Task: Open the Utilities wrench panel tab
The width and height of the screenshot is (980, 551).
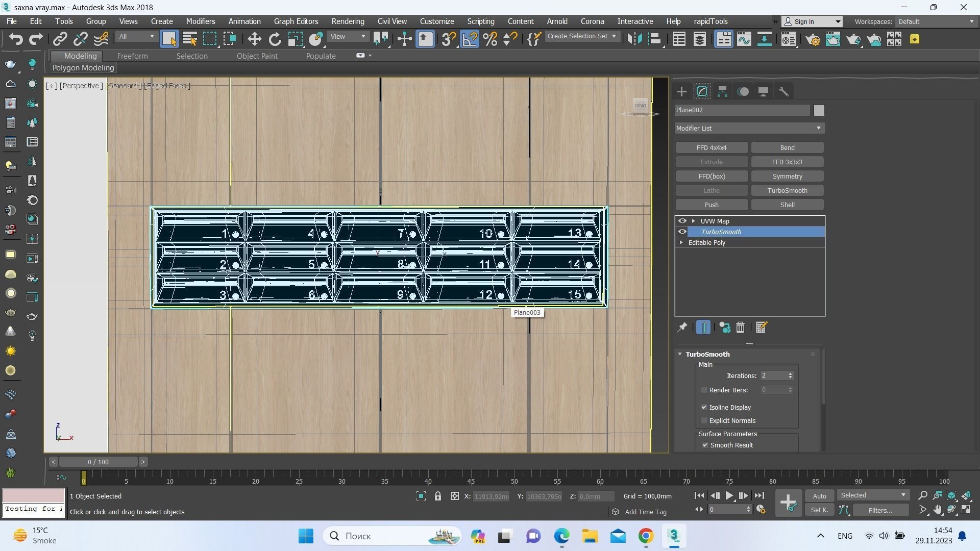Action: [783, 92]
